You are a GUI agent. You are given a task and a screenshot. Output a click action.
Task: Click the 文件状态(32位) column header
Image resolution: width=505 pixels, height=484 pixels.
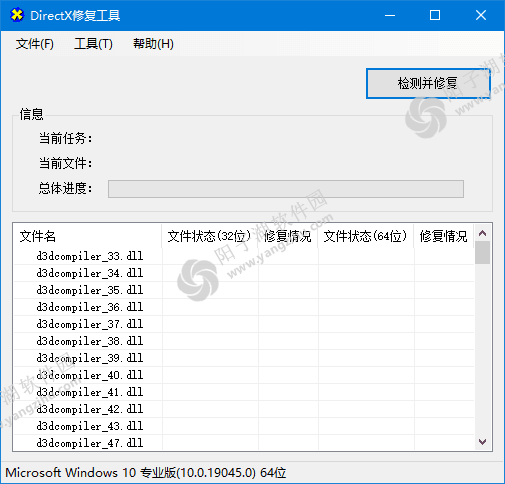(210, 236)
